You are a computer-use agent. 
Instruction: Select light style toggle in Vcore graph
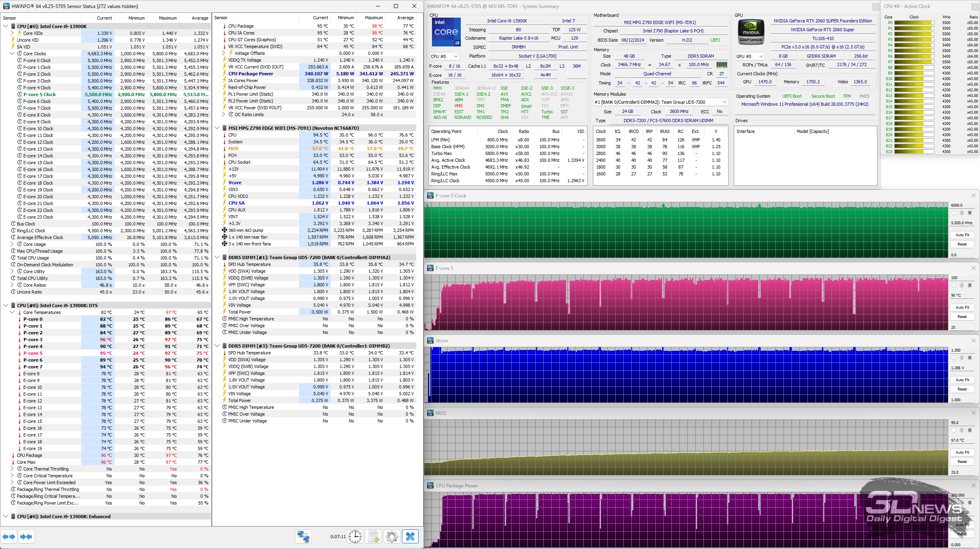pos(954,358)
